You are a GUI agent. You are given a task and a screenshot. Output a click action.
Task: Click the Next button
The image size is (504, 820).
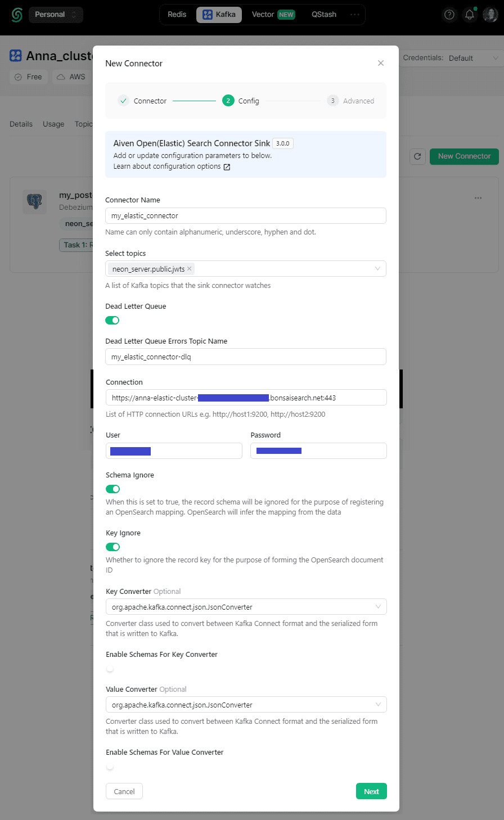[x=371, y=791]
